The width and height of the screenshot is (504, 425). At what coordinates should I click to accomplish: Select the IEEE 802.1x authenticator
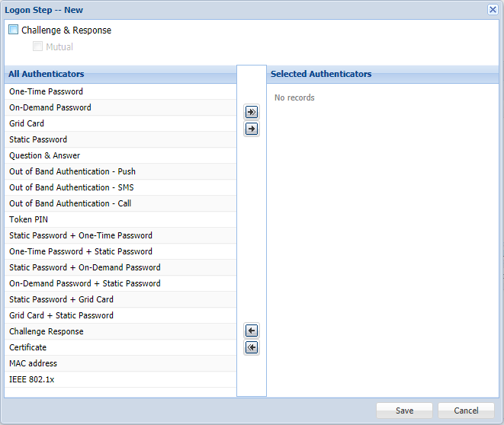(31, 379)
